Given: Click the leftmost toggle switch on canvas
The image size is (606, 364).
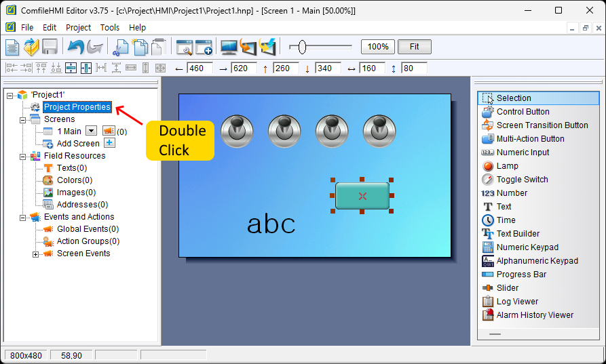Looking at the screenshot, I should tap(237, 130).
